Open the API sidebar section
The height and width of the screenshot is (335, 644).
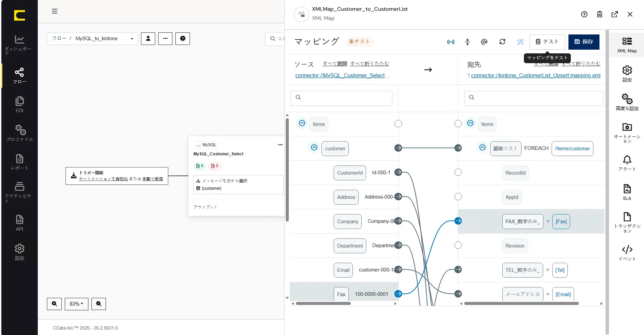[19, 223]
